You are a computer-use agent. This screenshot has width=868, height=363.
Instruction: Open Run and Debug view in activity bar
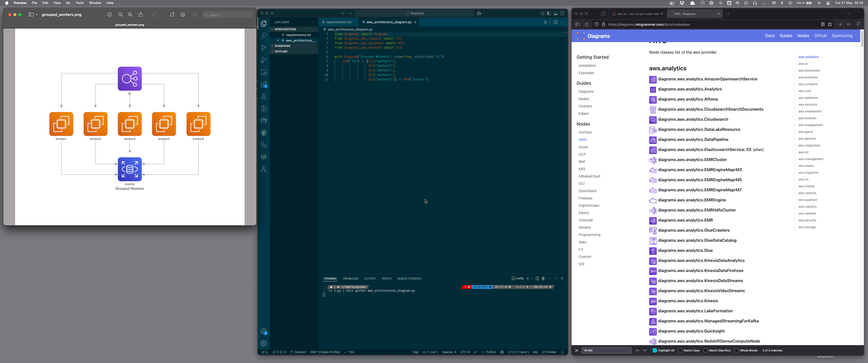tap(263, 60)
